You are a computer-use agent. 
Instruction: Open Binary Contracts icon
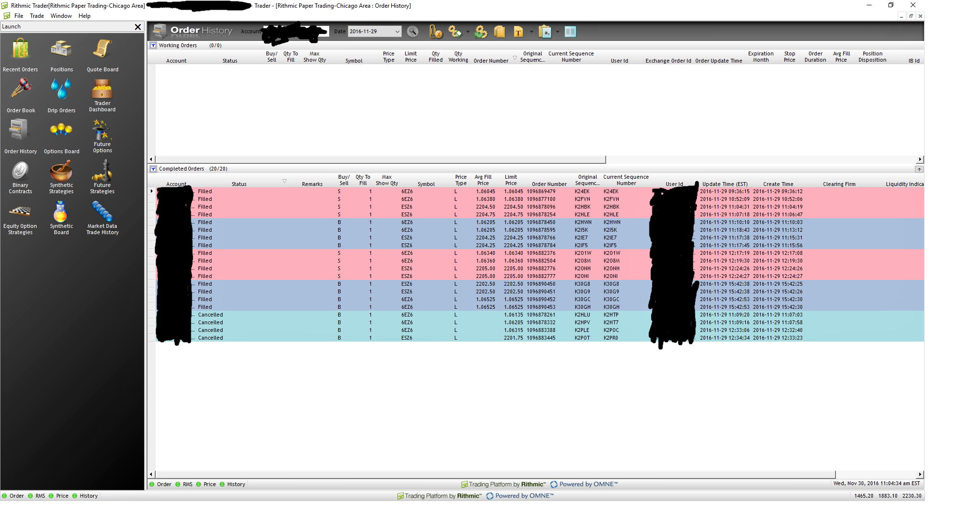click(20, 178)
